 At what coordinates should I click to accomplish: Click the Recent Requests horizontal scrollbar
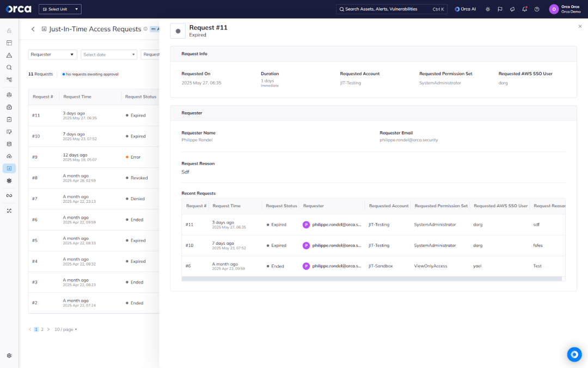tap(371, 279)
